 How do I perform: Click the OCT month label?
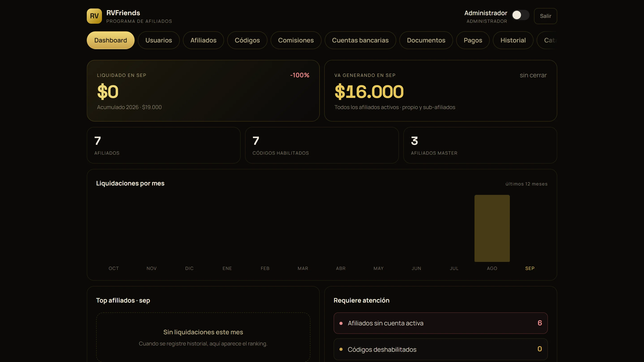pos(114,268)
